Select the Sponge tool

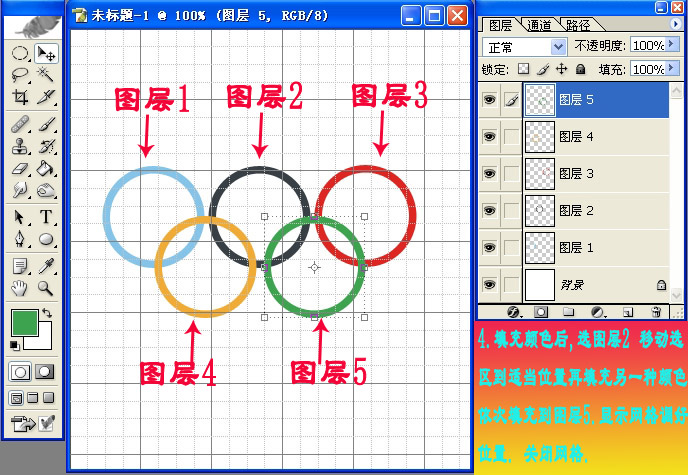[x=46, y=190]
